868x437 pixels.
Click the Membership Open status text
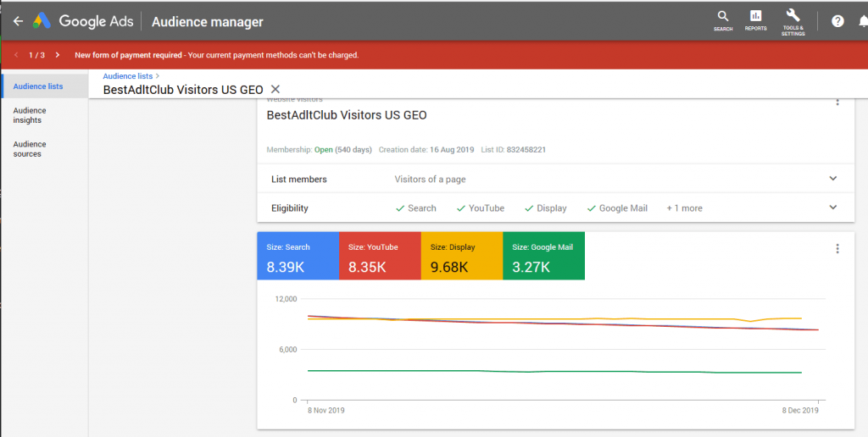pyautogui.click(x=319, y=149)
